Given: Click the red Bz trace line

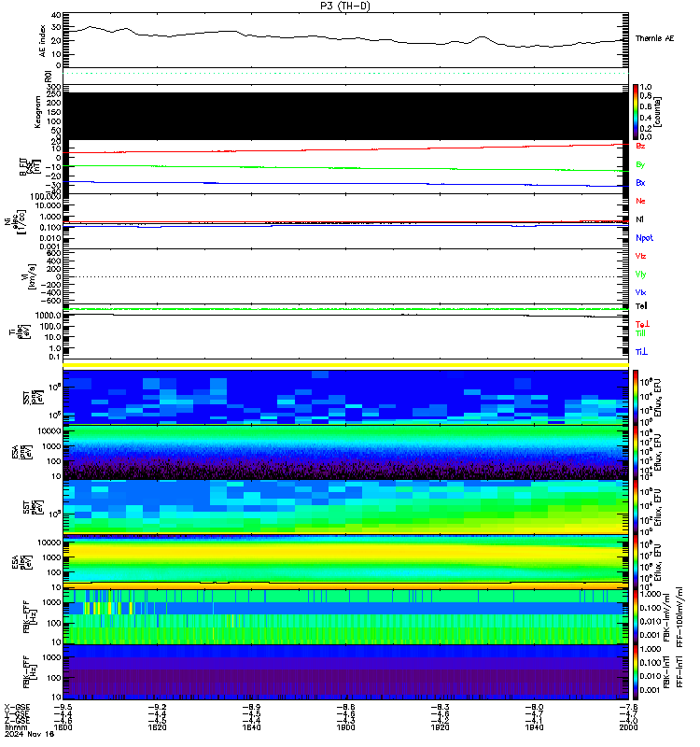Looking at the screenshot, I should coord(345,149).
